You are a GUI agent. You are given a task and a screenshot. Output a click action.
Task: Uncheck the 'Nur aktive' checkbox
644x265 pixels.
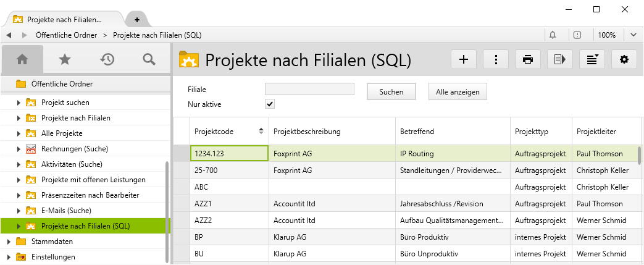click(x=270, y=104)
